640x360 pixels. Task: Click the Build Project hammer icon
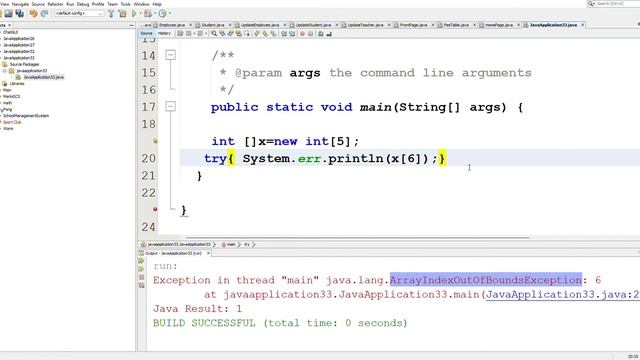coord(111,13)
